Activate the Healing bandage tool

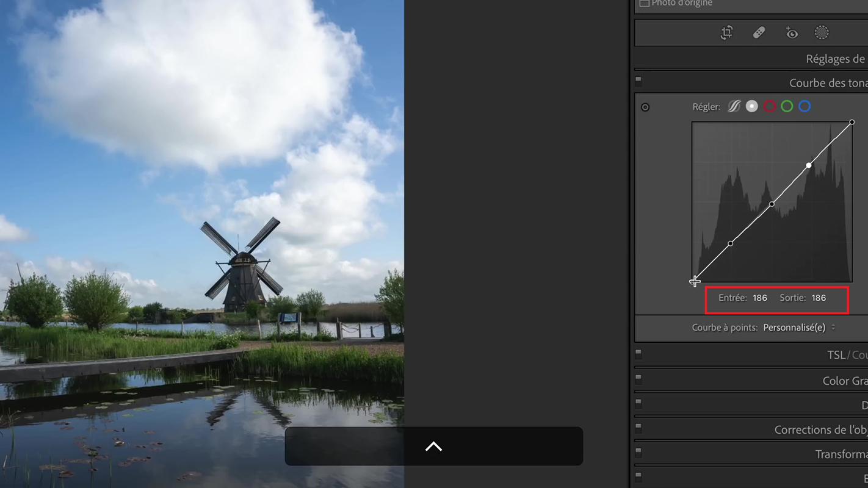(x=759, y=33)
